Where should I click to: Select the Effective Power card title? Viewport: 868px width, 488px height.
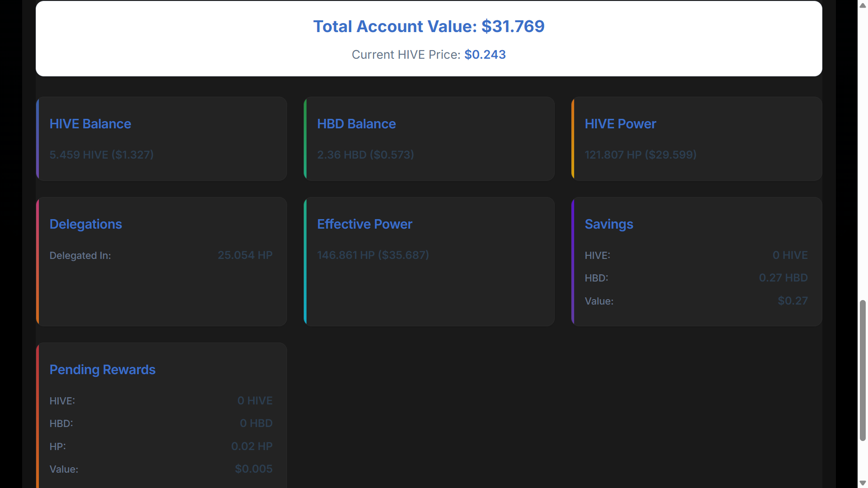(365, 224)
